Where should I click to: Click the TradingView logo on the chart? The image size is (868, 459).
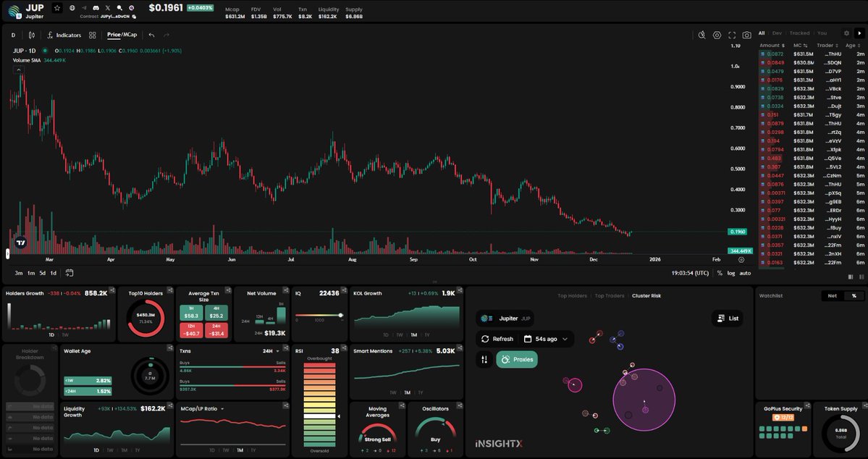pyautogui.click(x=20, y=243)
